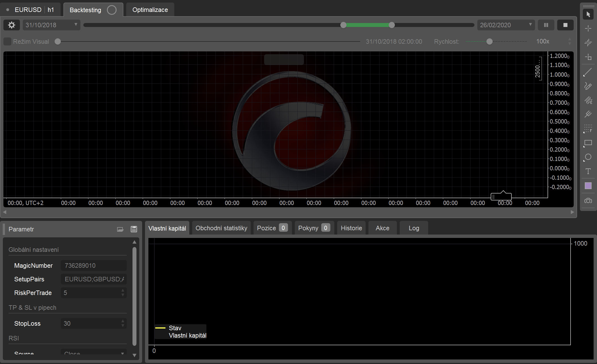
Task: Edit the StopLoss field
Action: pos(94,323)
